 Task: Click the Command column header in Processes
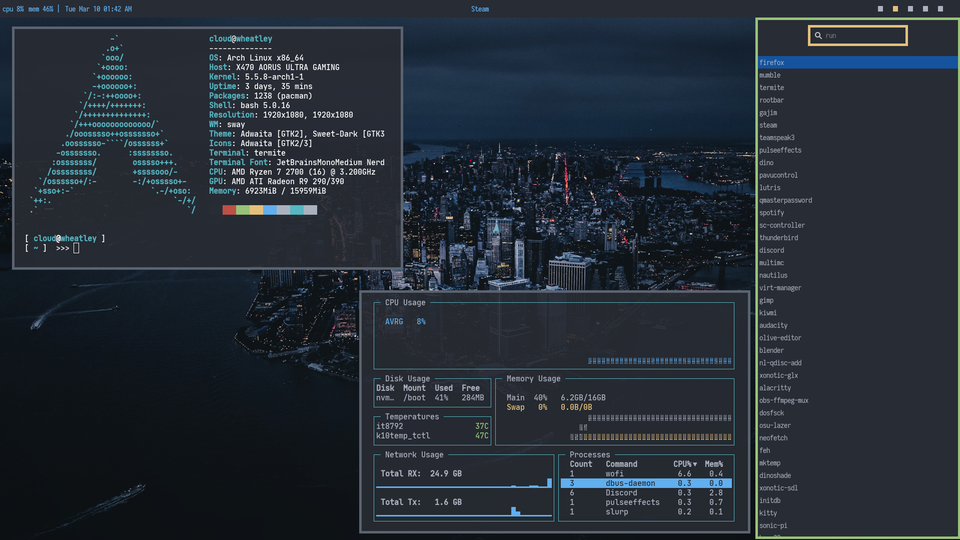(621, 464)
